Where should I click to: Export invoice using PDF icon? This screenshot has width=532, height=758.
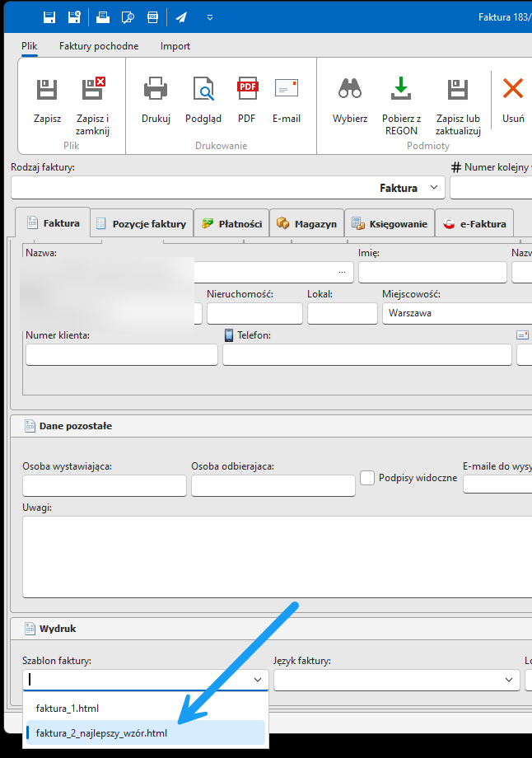tap(247, 89)
